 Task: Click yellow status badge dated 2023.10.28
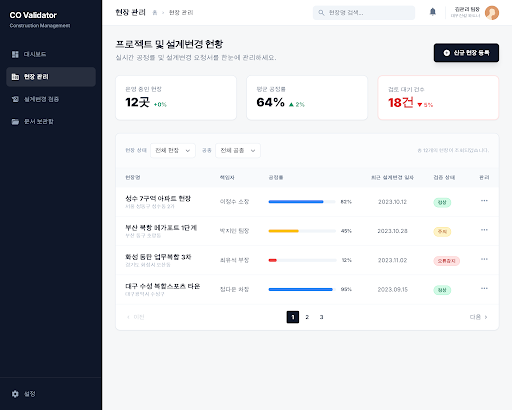tap(442, 232)
